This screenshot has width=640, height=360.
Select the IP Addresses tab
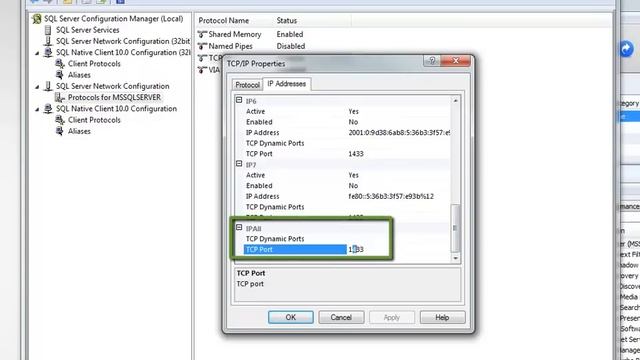click(287, 84)
